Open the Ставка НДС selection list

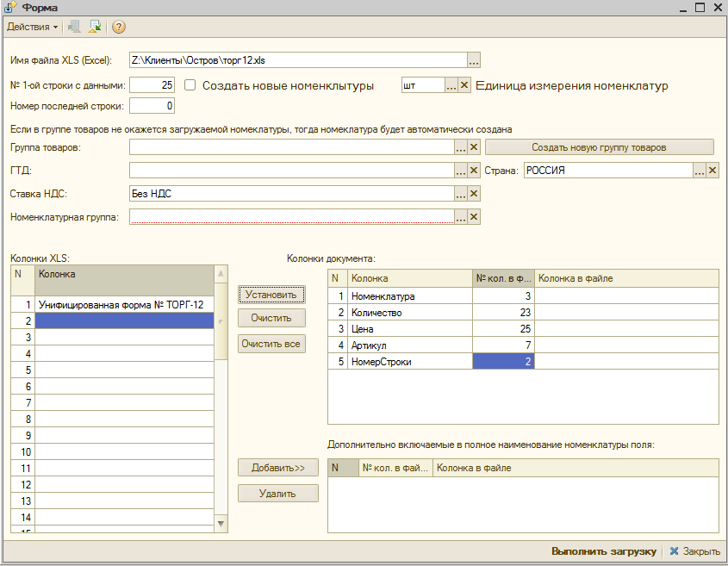[x=461, y=194]
